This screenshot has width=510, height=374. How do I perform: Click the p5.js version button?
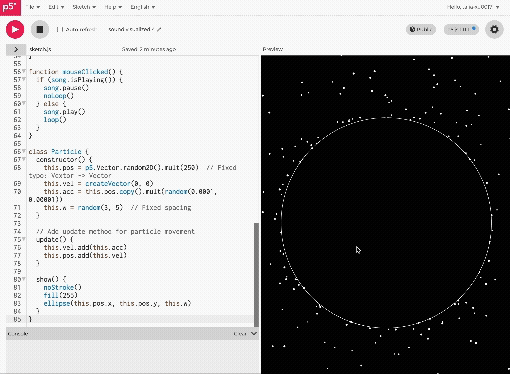(462, 29)
